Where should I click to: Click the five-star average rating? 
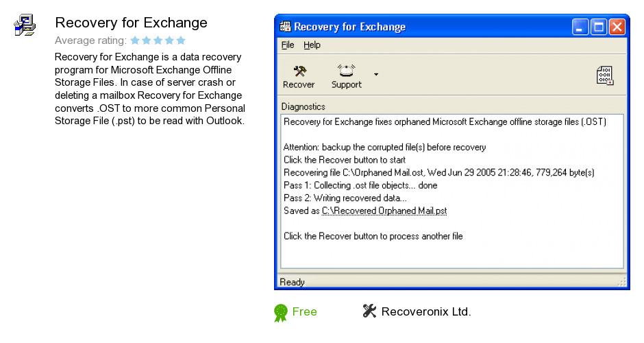(158, 40)
